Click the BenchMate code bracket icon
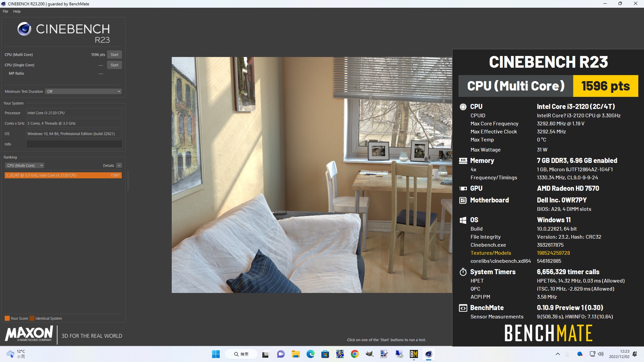644x362 pixels. point(463,308)
